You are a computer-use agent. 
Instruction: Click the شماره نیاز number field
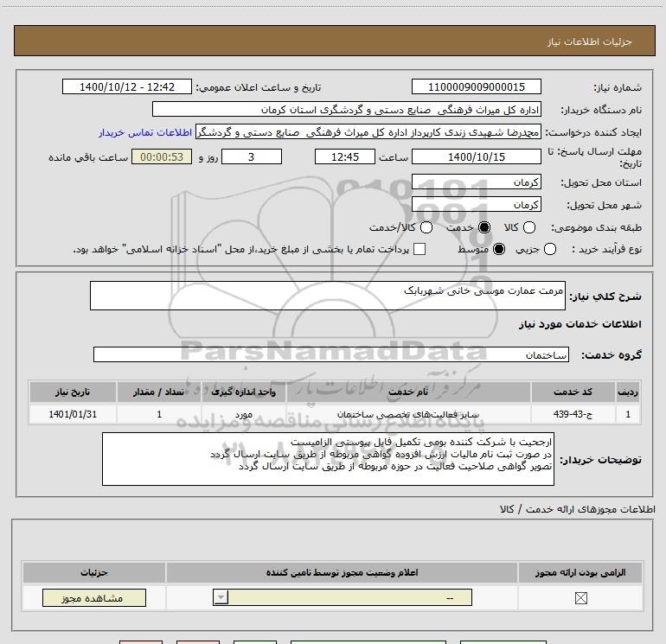(x=476, y=86)
